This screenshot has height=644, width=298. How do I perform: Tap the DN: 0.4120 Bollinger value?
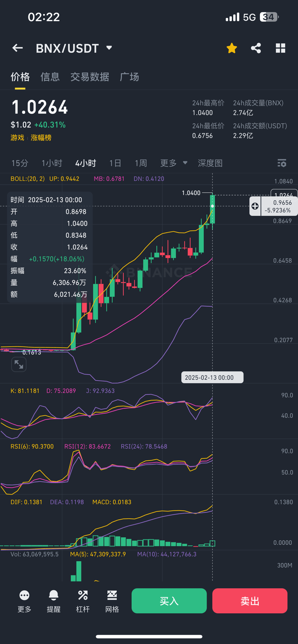coord(149,179)
